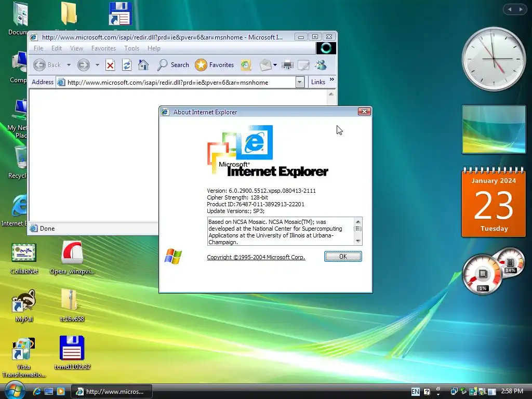Select the Opera_winxpvi... desktop icon
The image size is (532, 399).
click(x=72, y=258)
